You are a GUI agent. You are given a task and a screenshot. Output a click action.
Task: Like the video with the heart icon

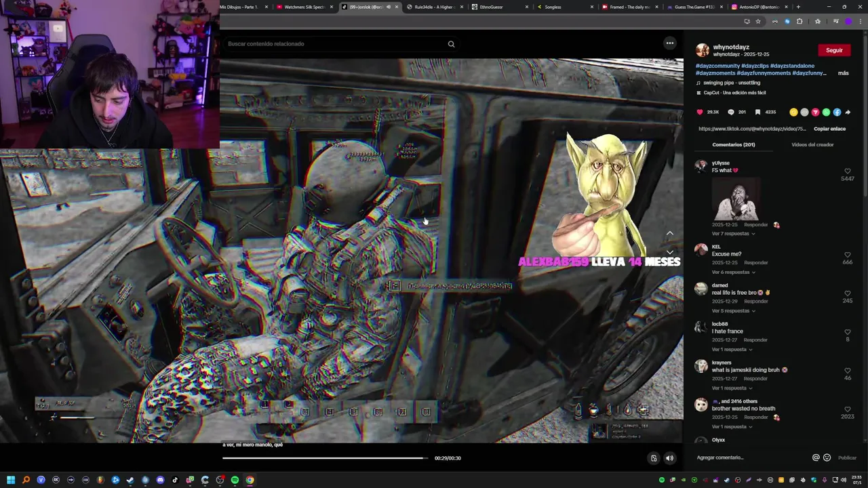click(x=700, y=113)
